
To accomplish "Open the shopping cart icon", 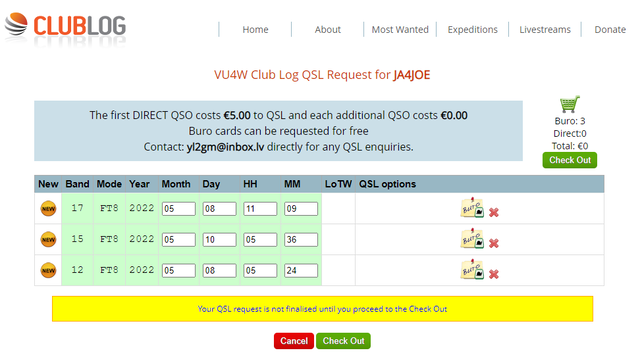I will pos(569,104).
